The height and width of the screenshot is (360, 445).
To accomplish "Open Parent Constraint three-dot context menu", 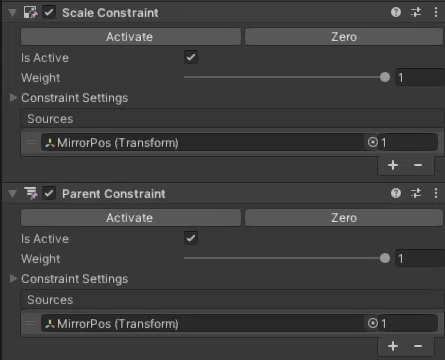I will click(436, 193).
